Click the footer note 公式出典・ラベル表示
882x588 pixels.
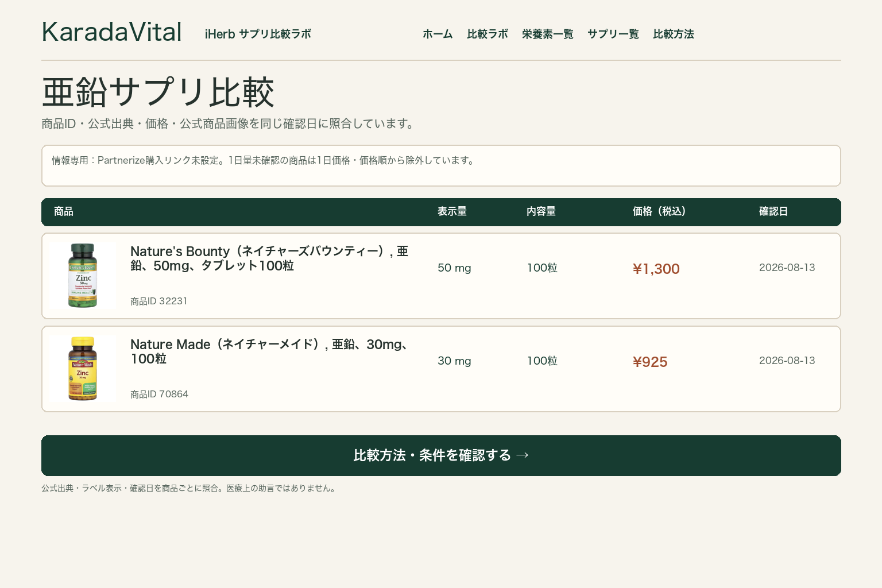[189, 488]
